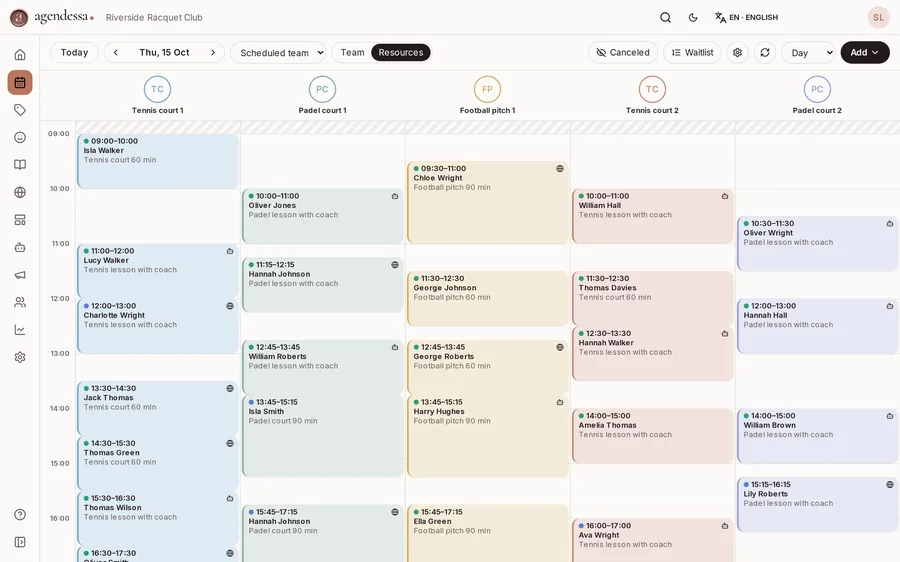This screenshot has height=562, width=900.
Task: Open the Home icon in sidebar
Action: 20,55
